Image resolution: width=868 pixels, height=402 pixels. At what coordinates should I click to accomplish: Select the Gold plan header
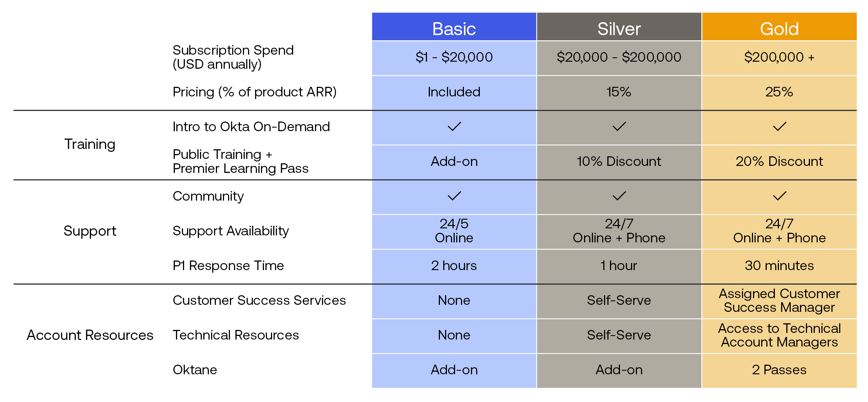(779, 28)
